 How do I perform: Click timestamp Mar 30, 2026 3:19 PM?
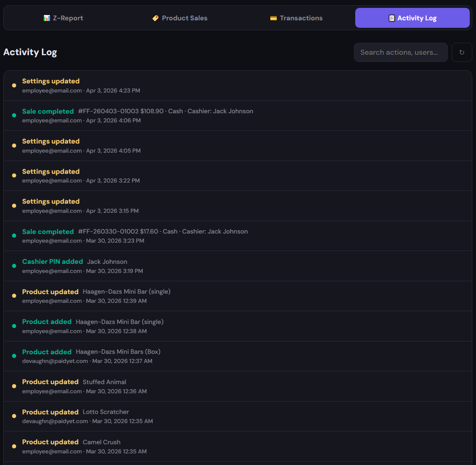point(115,271)
